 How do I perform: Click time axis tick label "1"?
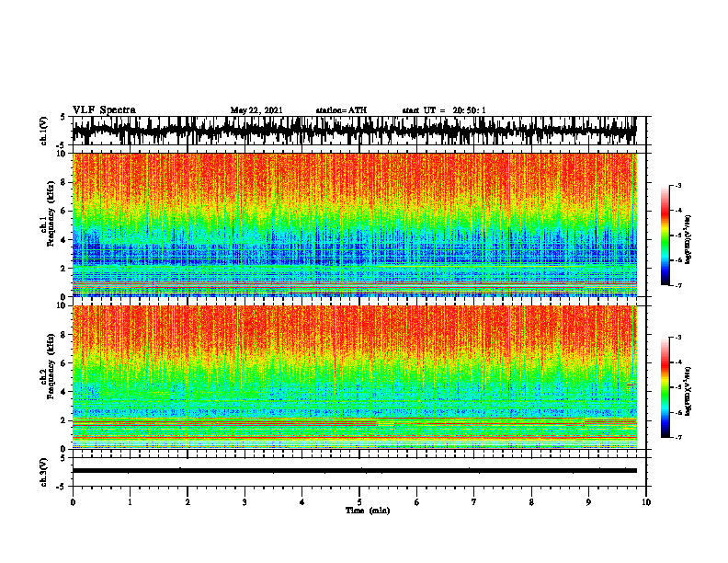pos(130,502)
